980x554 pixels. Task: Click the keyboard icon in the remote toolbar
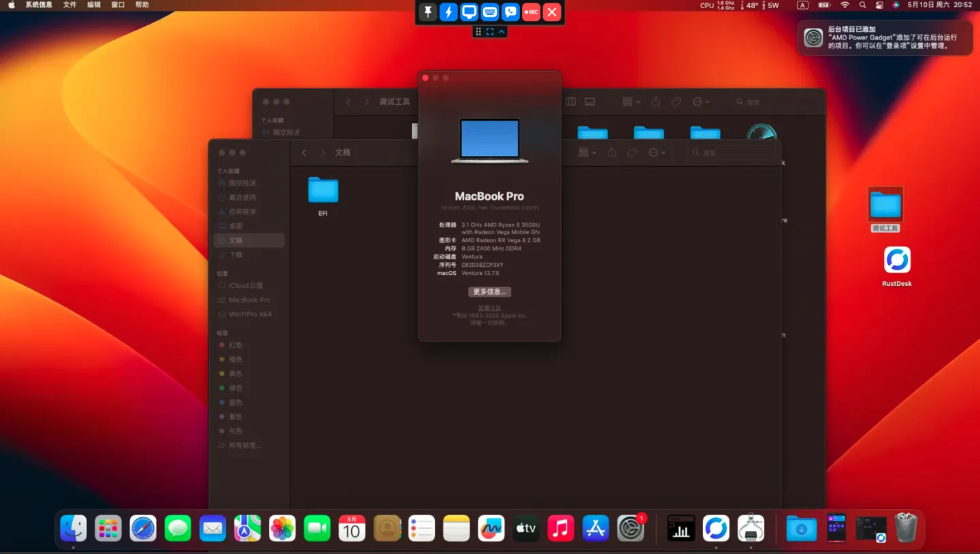(x=489, y=12)
